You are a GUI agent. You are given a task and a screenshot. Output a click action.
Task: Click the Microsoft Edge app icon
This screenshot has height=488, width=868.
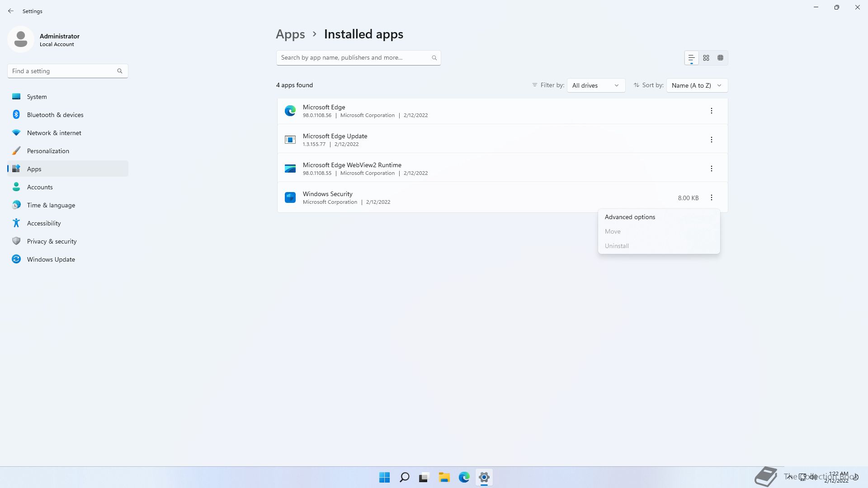pos(290,111)
